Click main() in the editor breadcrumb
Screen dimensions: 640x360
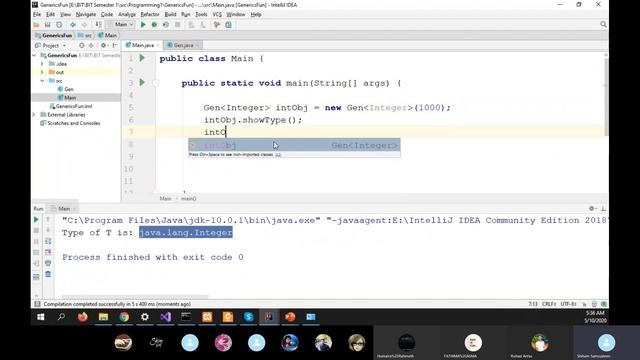(189, 199)
